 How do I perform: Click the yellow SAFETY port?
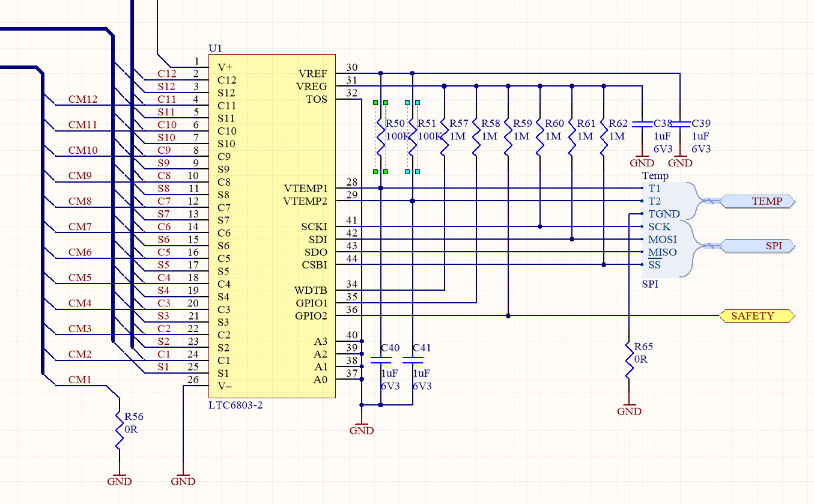pos(756,316)
